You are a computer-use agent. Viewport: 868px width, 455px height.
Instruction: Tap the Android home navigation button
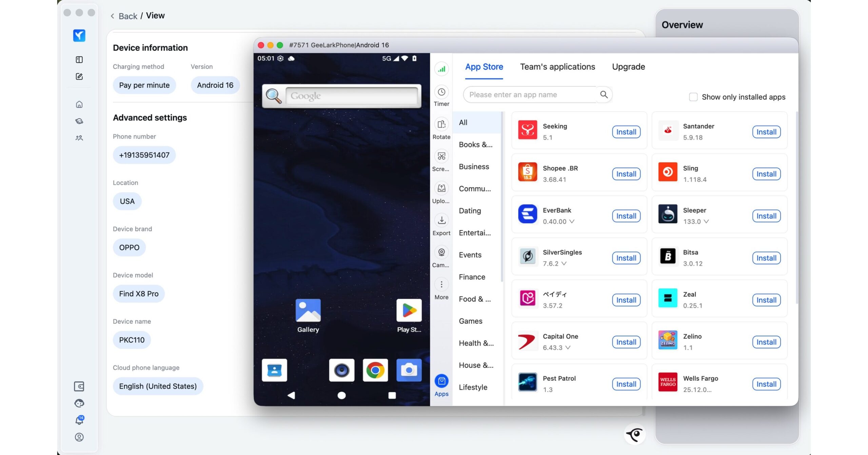pos(341,395)
